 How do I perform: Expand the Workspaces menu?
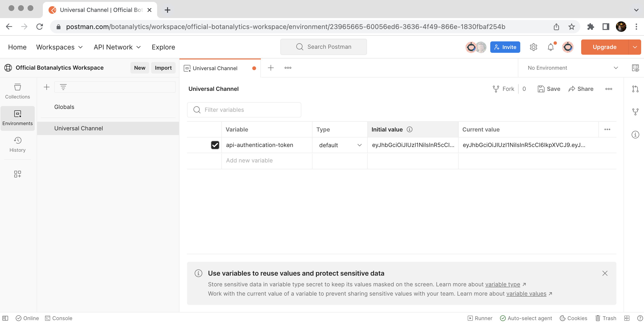coord(59,47)
